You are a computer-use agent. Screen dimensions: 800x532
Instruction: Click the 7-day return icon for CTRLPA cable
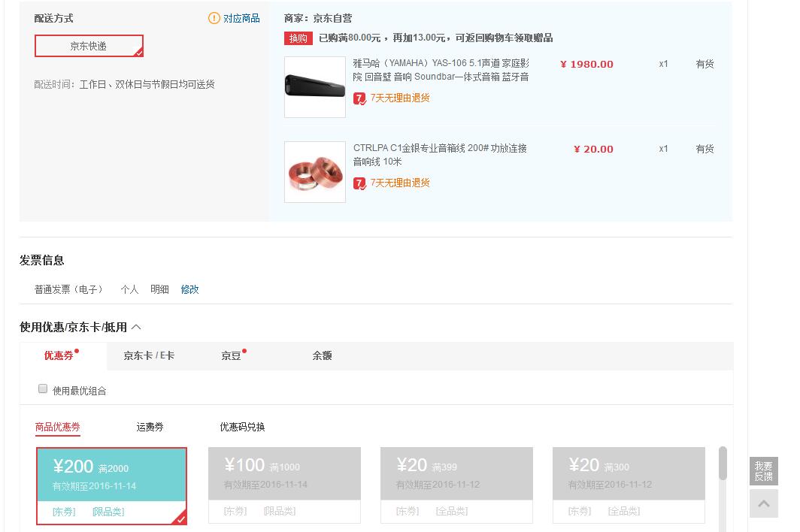click(359, 183)
